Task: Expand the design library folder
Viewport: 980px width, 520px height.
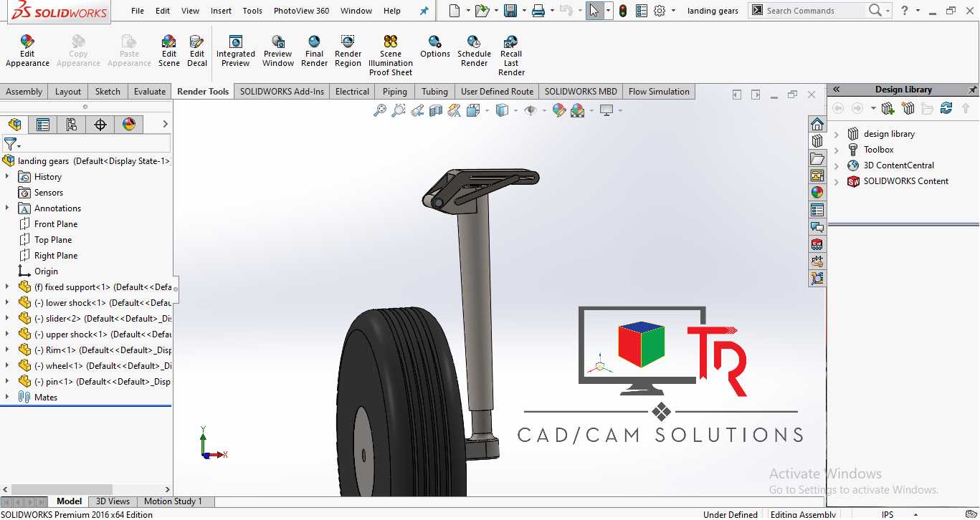Action: coord(837,134)
